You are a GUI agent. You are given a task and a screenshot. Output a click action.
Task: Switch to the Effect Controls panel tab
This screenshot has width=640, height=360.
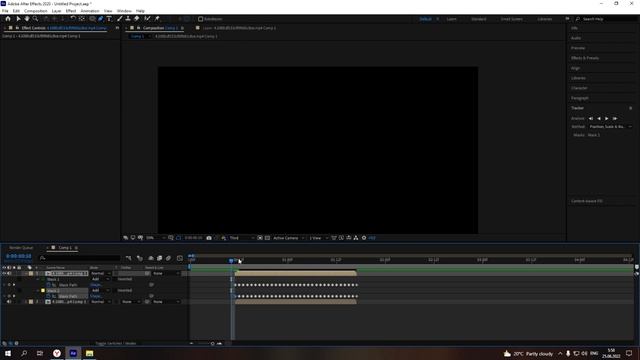pos(64,28)
